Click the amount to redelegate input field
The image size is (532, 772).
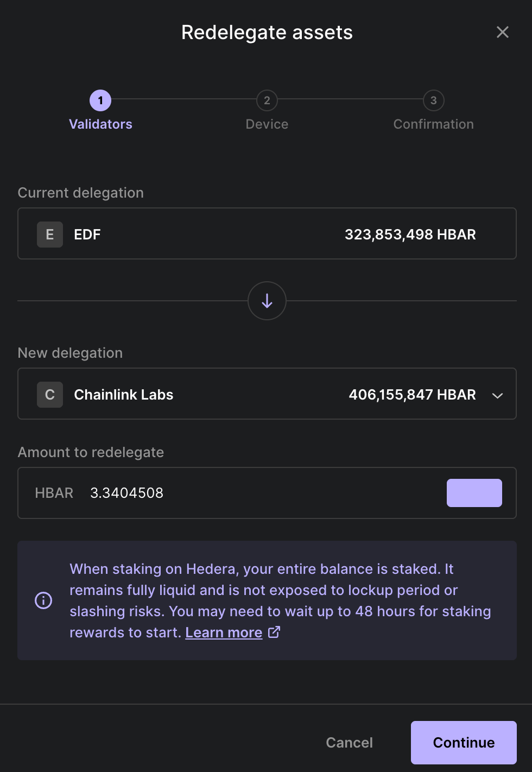tap(163, 492)
